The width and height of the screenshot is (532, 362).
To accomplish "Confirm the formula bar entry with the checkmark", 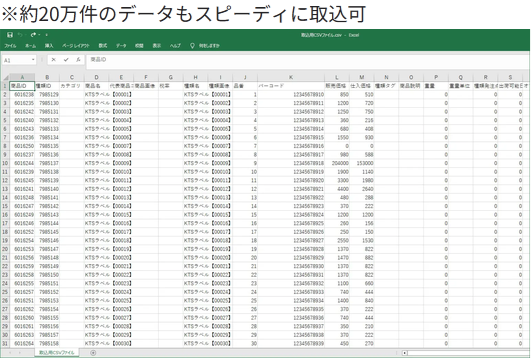I will pos(66,60).
